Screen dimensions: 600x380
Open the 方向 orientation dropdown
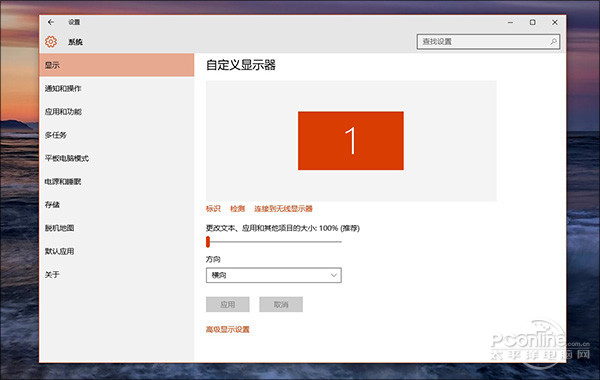pyautogui.click(x=274, y=275)
